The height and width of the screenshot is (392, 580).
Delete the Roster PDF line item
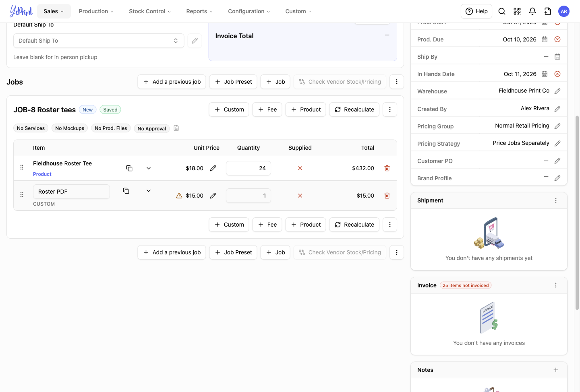click(x=387, y=196)
